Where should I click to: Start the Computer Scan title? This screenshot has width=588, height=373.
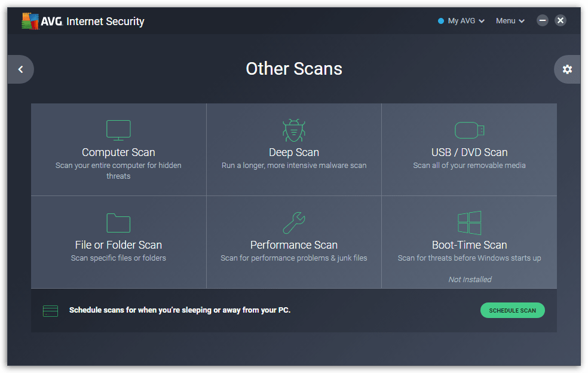[118, 152]
